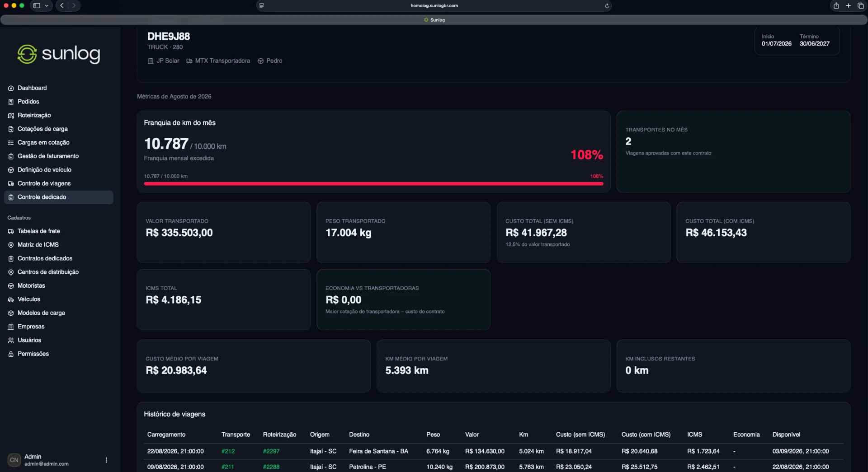Open the Contratos dedicados menu item

58,259
